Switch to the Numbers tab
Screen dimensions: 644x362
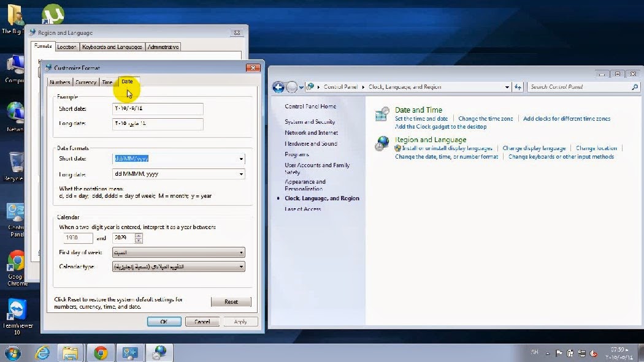(x=60, y=82)
